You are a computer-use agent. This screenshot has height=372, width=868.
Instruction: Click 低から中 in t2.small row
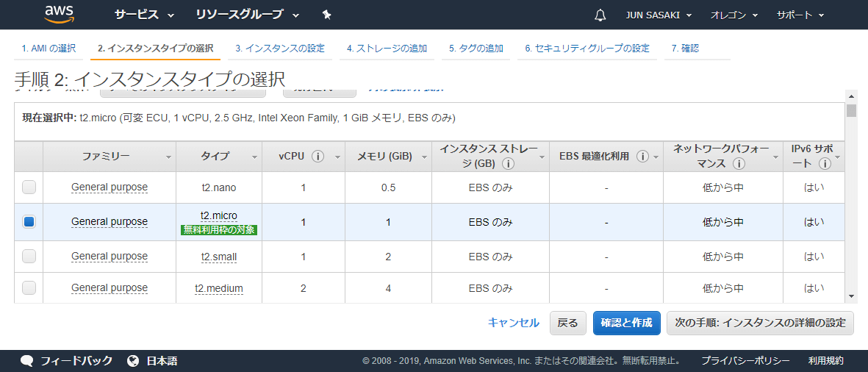(723, 257)
